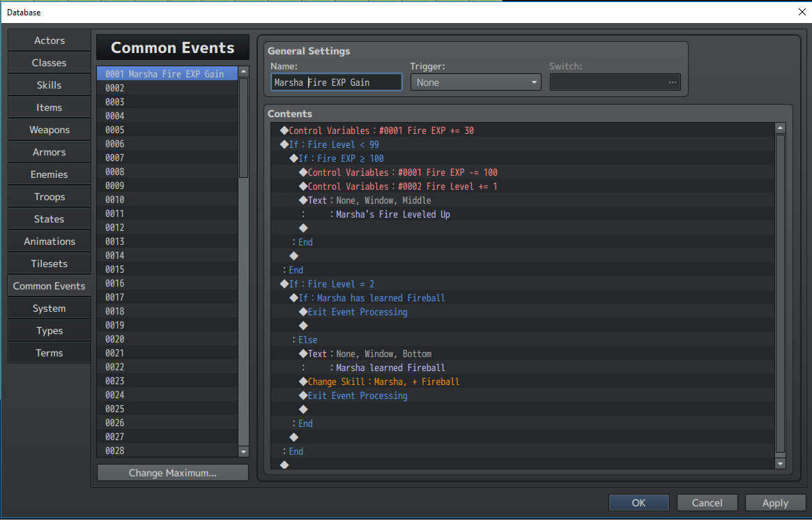812x521 pixels.
Task: Click the common events list scroll-up arrow
Action: (x=243, y=72)
